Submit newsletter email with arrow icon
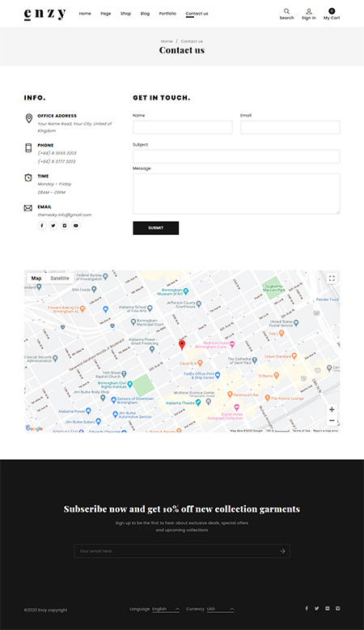 (x=282, y=551)
